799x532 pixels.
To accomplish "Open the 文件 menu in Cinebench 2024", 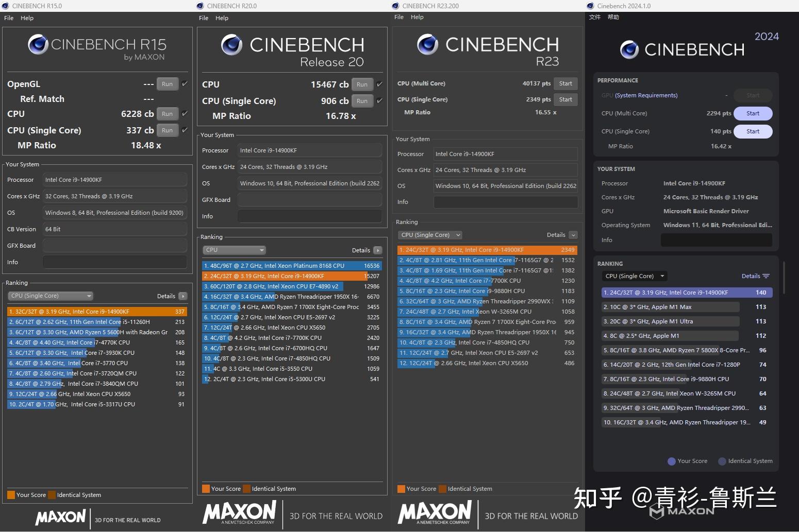I will click(x=595, y=17).
